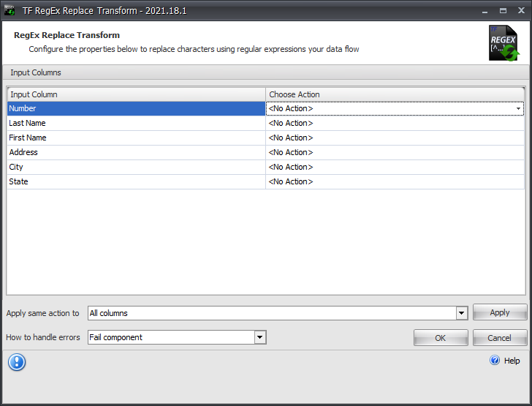Maximize the RegEx Replace Transform window
Viewport: 532px width, 406px height.
(503, 10)
